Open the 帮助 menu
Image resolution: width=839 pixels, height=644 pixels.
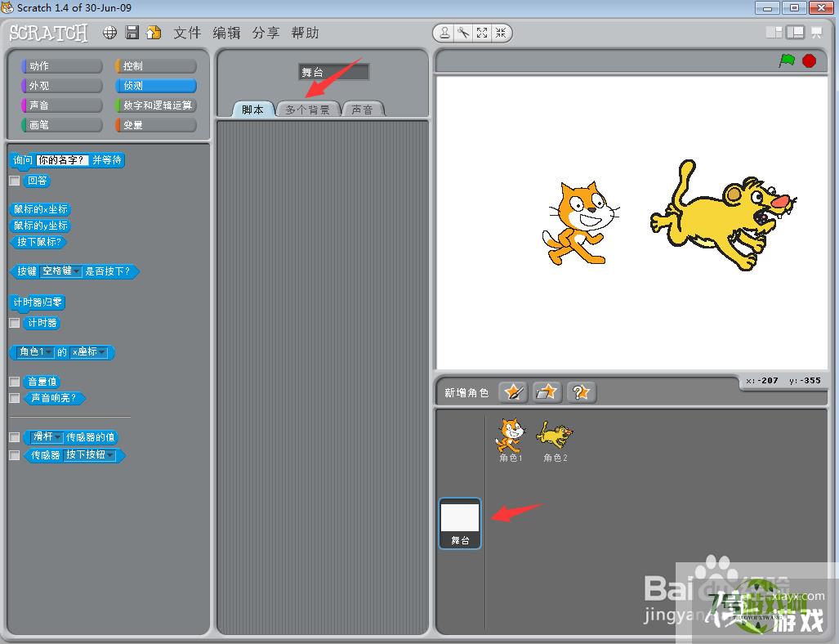coord(305,34)
